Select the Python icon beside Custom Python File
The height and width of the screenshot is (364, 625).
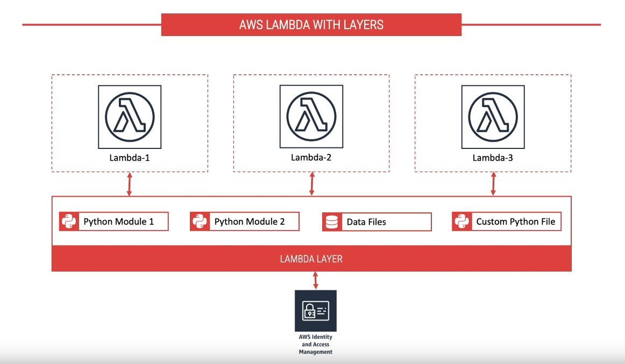pos(461,222)
